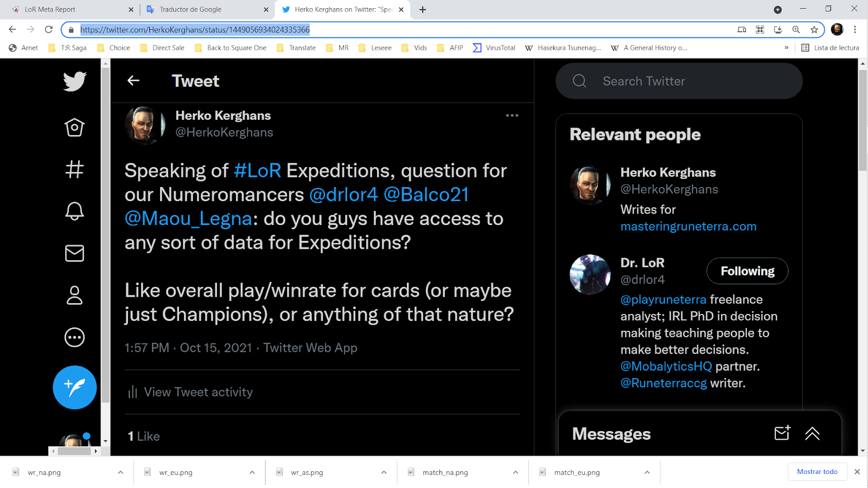The height and width of the screenshot is (488, 868).
Task: Reload the page in Chrome
Action: point(49,29)
